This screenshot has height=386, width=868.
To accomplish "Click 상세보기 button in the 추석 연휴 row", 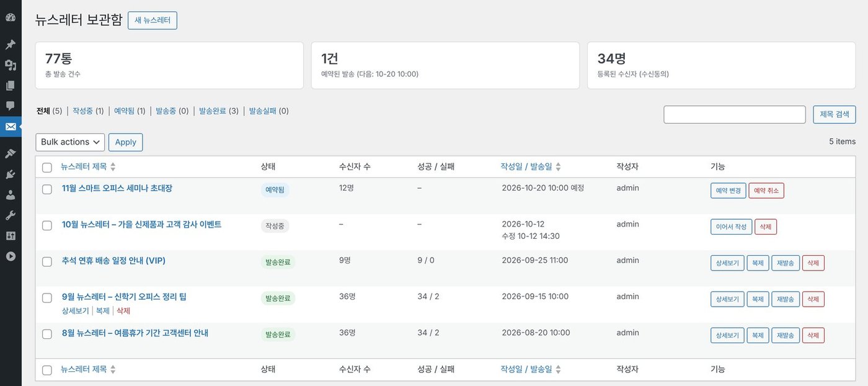I will 727,263.
